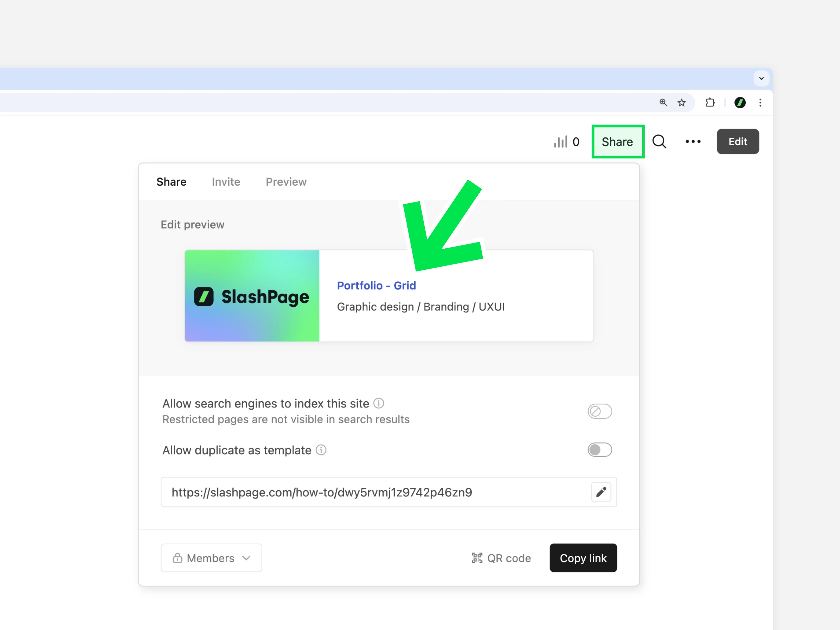Click the Edit button
The height and width of the screenshot is (630, 840).
(x=738, y=142)
